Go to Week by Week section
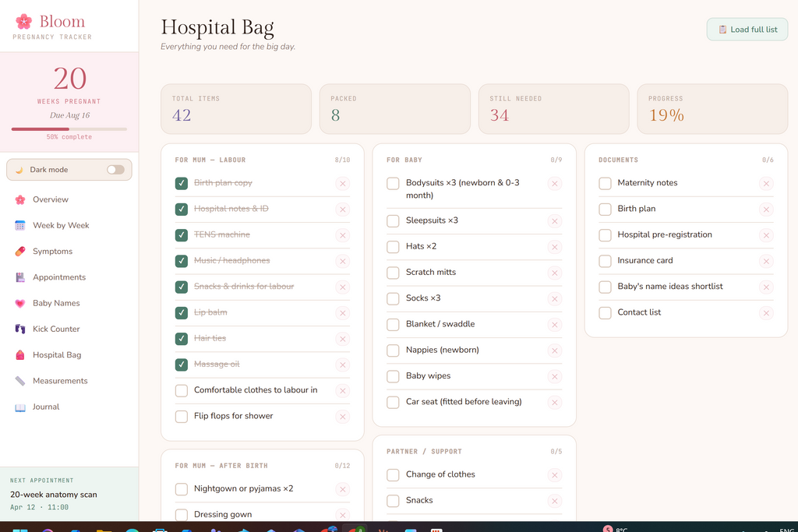 (69, 225)
